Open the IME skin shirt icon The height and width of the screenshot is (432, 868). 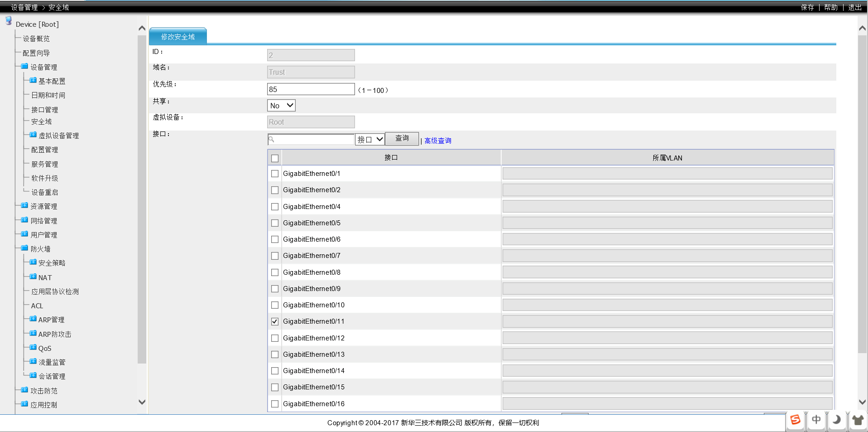[858, 420]
